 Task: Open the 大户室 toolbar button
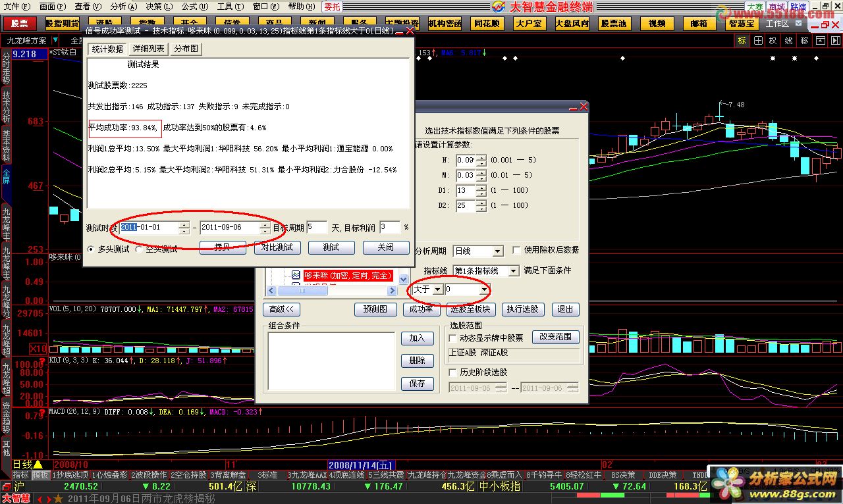pyautogui.click(x=529, y=23)
